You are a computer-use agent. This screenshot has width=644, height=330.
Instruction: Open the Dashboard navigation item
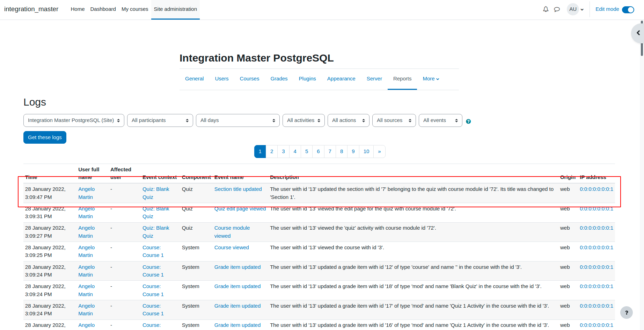click(x=103, y=9)
